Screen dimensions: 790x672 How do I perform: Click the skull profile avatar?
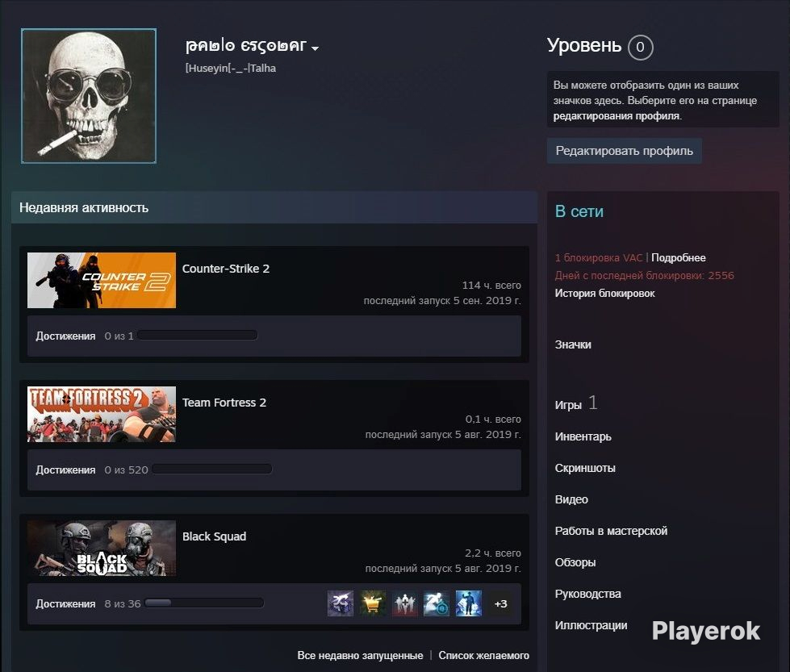(x=89, y=96)
